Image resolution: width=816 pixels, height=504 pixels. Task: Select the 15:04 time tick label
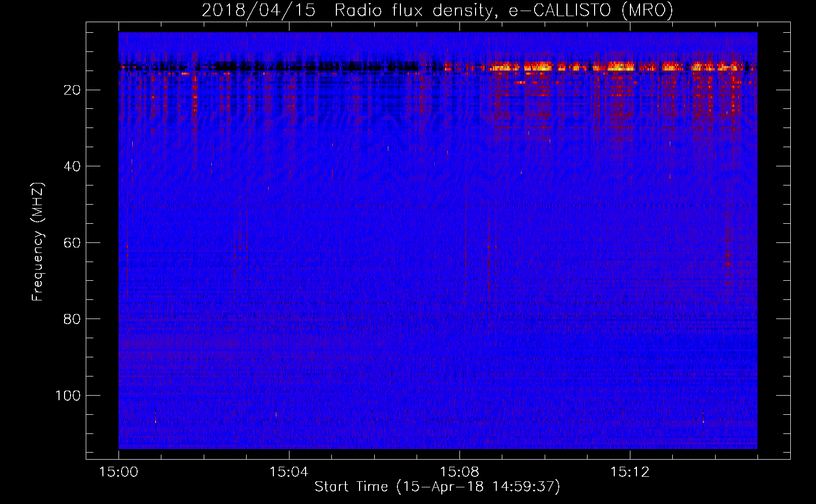click(x=289, y=472)
